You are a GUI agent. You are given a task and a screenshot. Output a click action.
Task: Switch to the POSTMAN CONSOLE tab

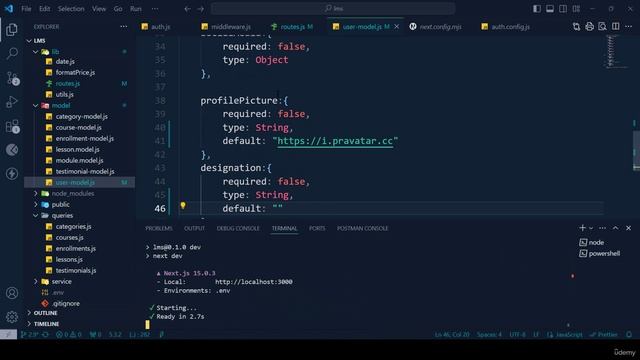pos(362,228)
